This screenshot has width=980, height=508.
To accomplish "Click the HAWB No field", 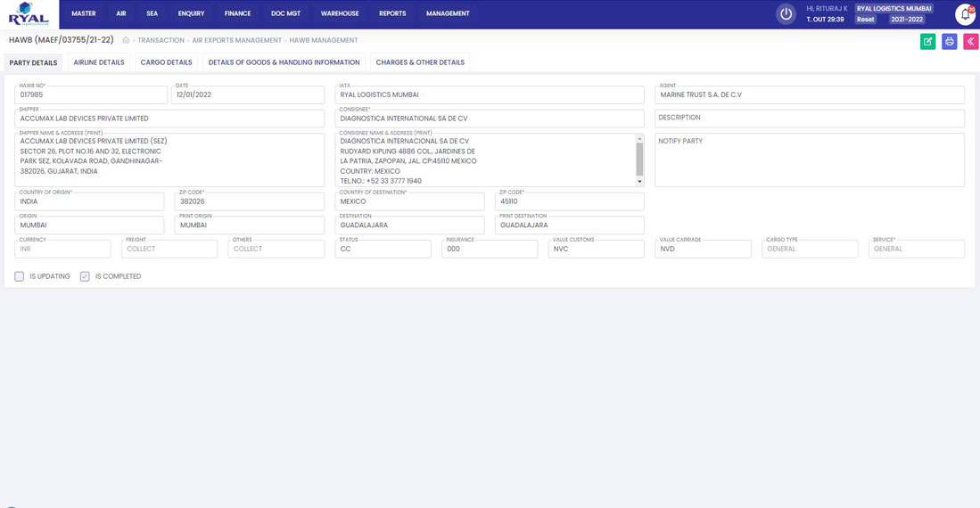I will tap(91, 95).
